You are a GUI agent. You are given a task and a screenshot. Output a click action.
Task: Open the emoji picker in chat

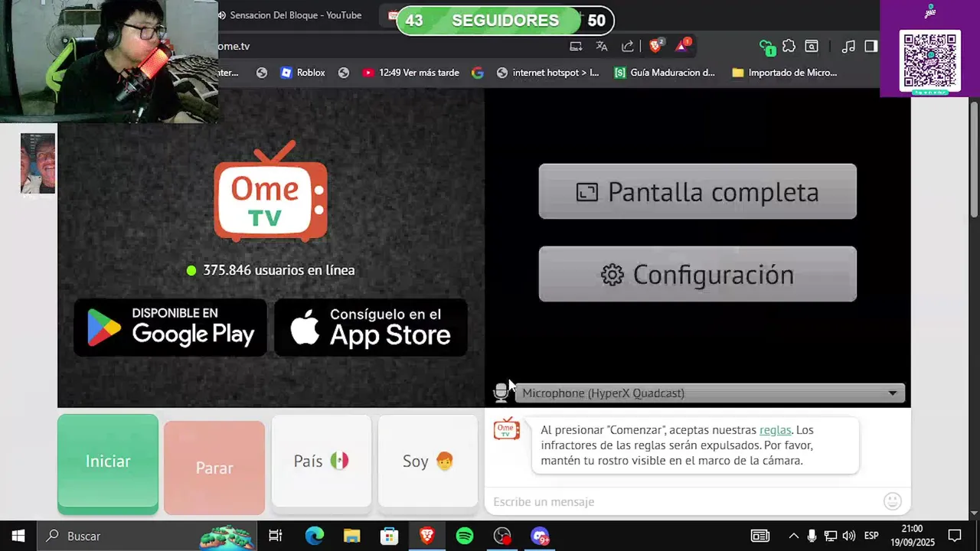point(892,501)
